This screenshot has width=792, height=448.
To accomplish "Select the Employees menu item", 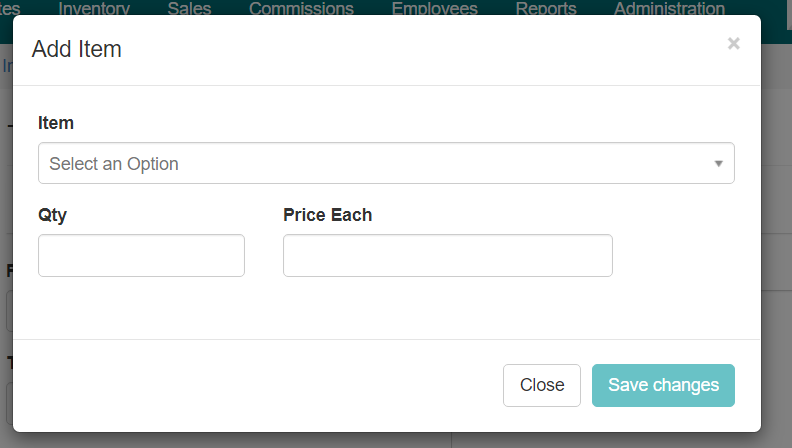I will [x=434, y=8].
